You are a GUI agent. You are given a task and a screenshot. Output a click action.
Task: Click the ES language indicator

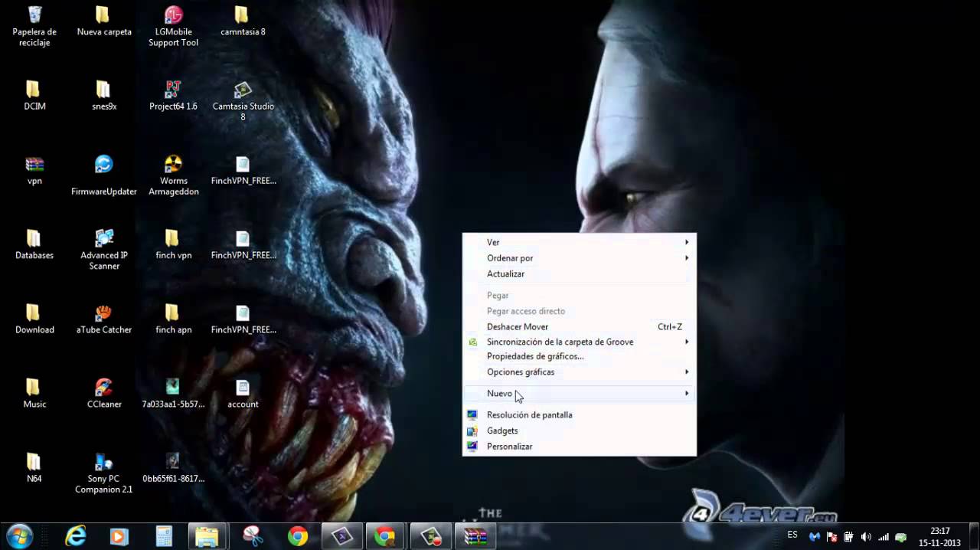point(792,535)
